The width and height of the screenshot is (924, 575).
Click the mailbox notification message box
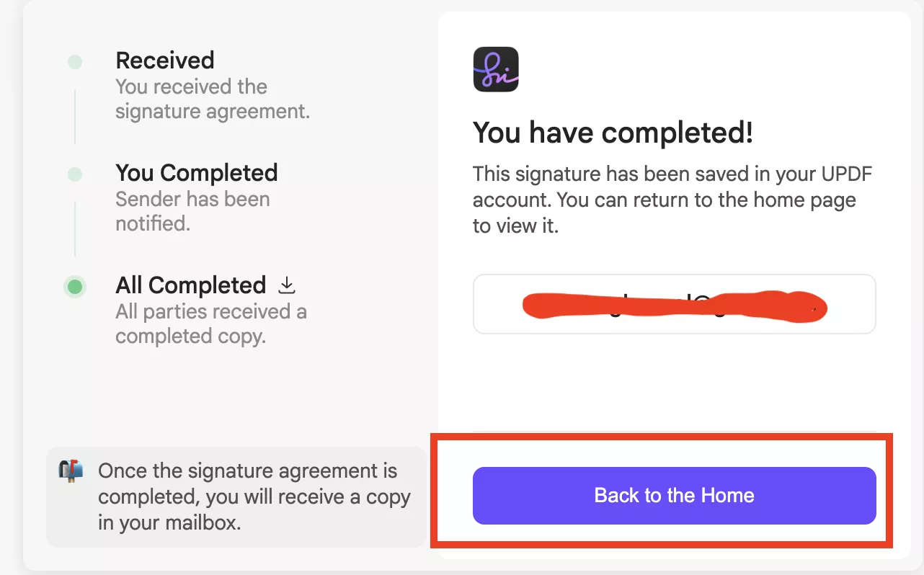[236, 496]
